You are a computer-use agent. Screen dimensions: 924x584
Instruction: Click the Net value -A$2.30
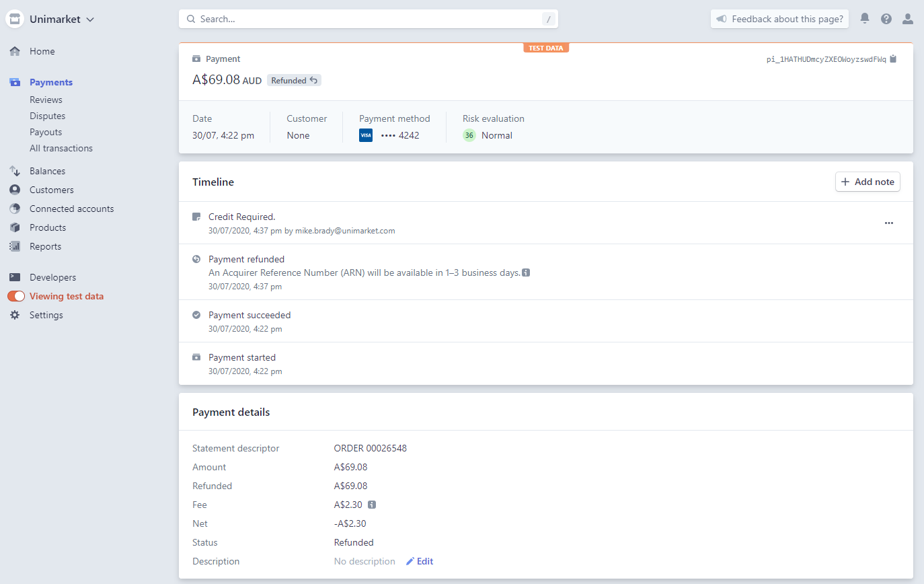[x=350, y=523]
